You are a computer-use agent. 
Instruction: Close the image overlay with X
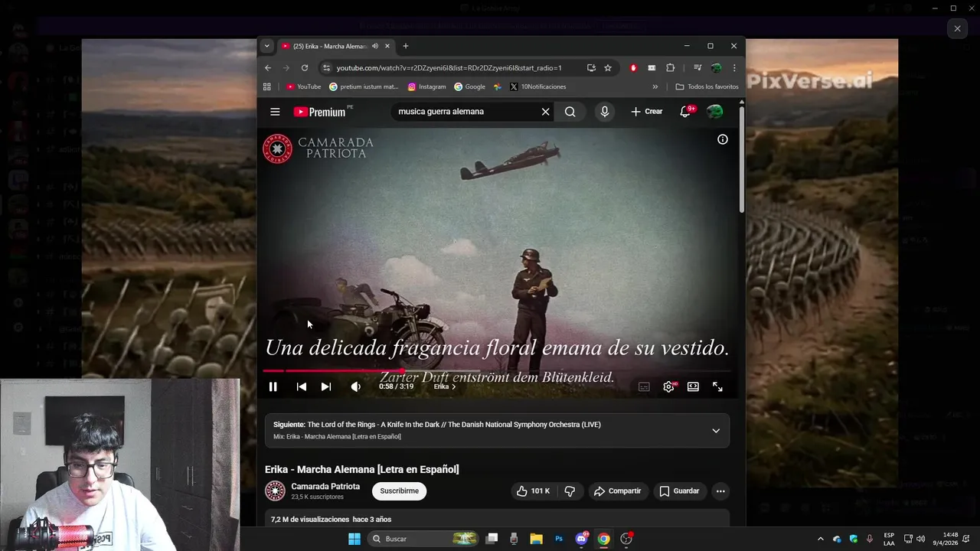(x=957, y=28)
